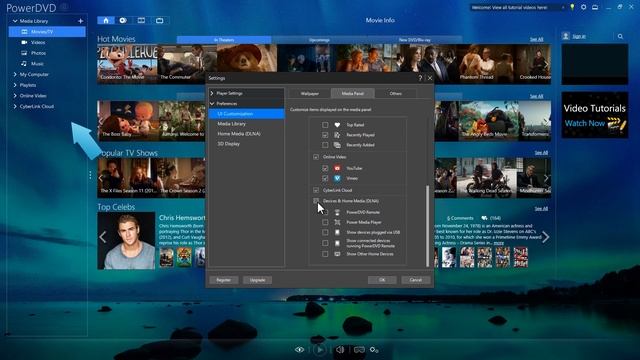Enable the Power Media Player checkbox

[x=325, y=222]
